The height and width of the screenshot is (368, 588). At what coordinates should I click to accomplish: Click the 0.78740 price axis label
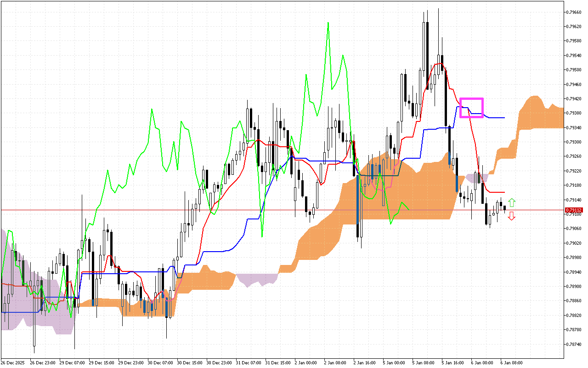(574, 344)
